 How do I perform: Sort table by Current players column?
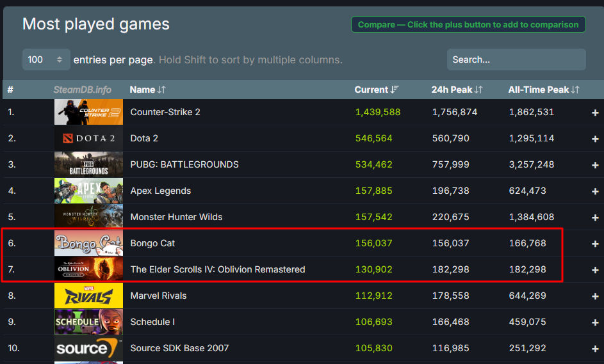(377, 90)
